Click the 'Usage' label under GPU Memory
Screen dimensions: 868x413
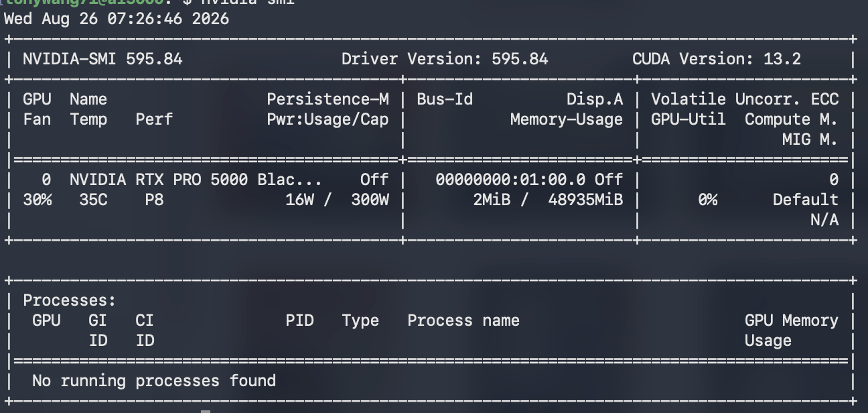[x=768, y=341]
